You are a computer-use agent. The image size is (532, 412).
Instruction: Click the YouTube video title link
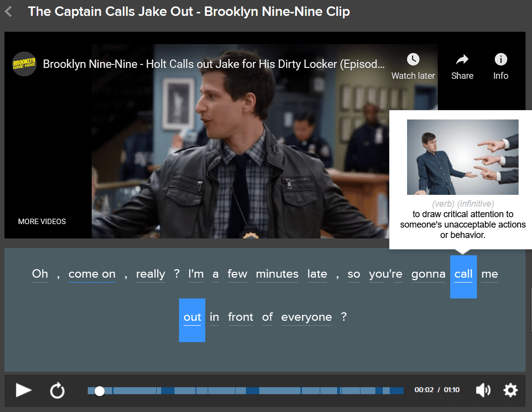click(x=214, y=64)
